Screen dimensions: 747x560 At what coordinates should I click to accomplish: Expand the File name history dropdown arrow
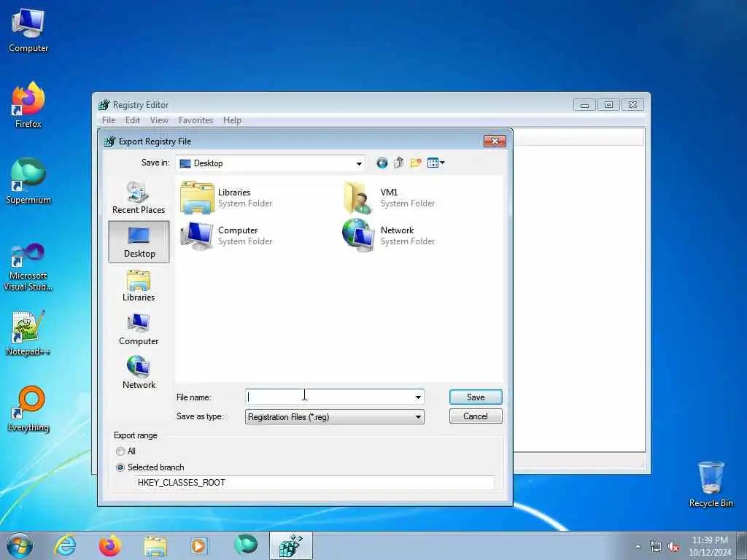coord(418,397)
